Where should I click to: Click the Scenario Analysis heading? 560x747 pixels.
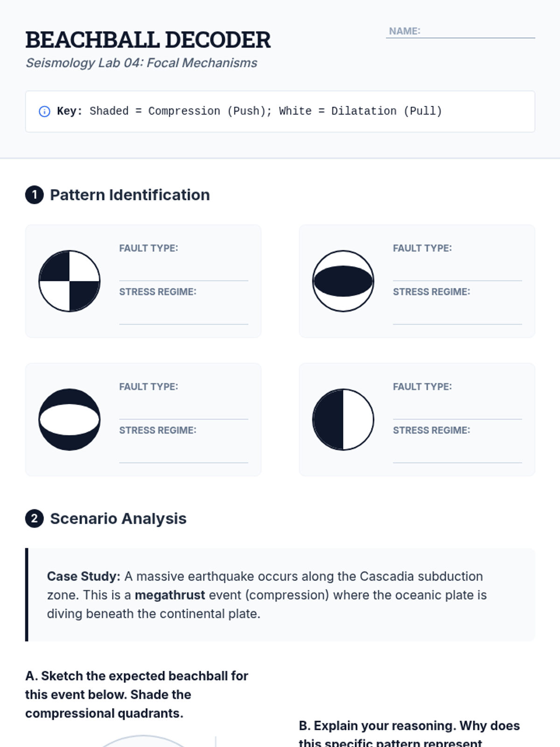118,519
